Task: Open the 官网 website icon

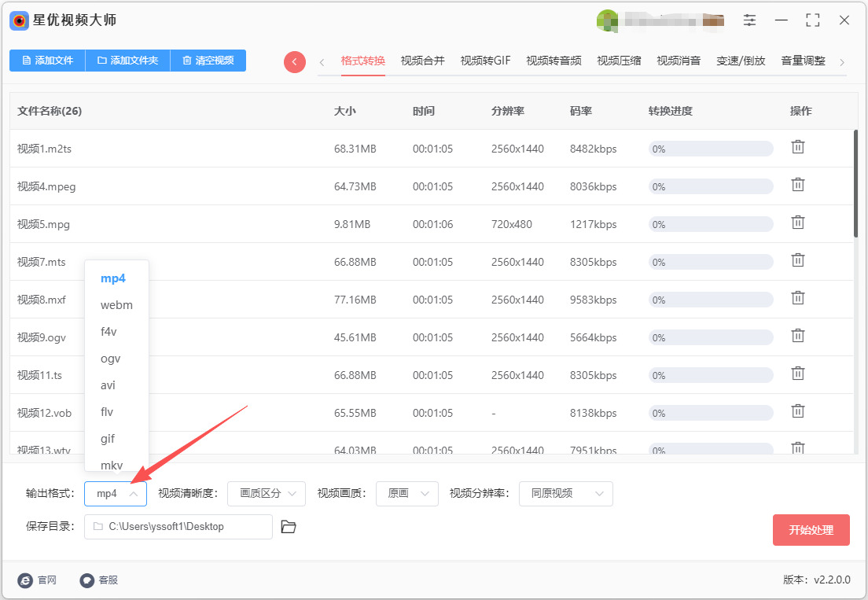Action: [25, 580]
